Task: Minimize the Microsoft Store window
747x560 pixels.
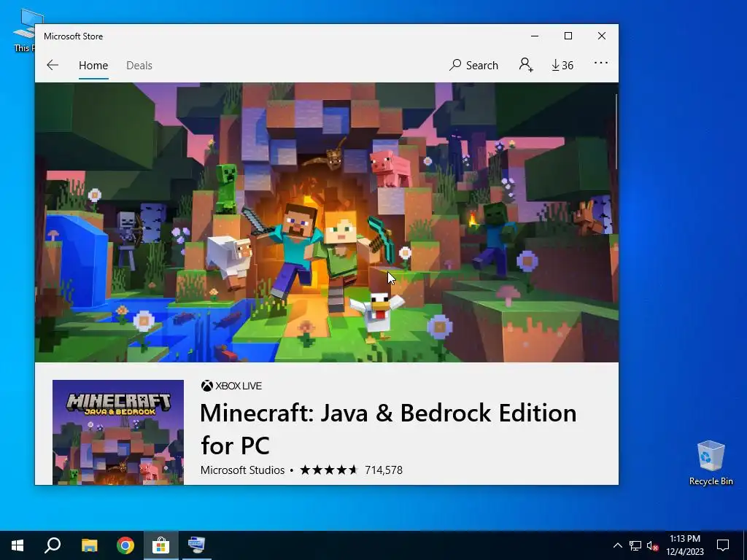Action: 535,36
